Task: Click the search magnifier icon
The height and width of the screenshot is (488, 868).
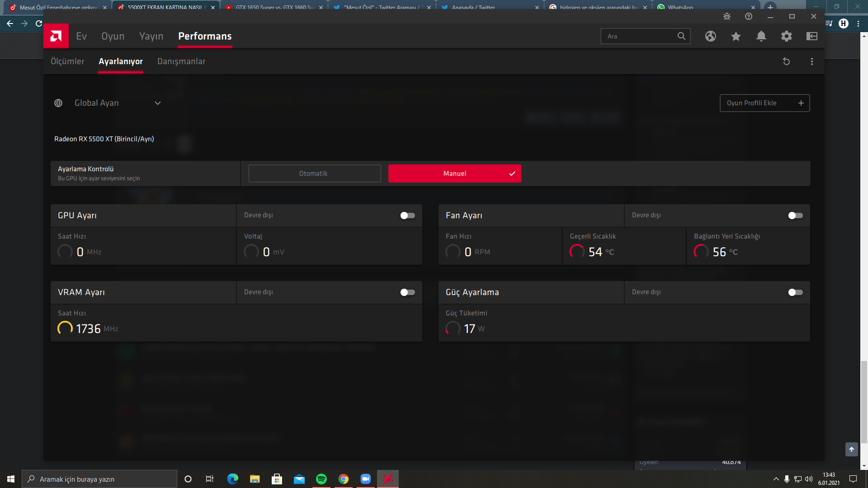Action: [x=681, y=36]
